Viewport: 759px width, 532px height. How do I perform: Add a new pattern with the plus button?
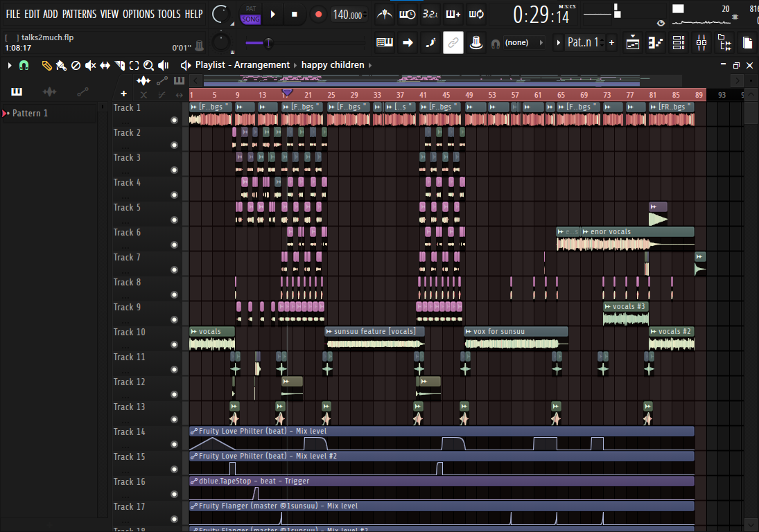pos(612,42)
